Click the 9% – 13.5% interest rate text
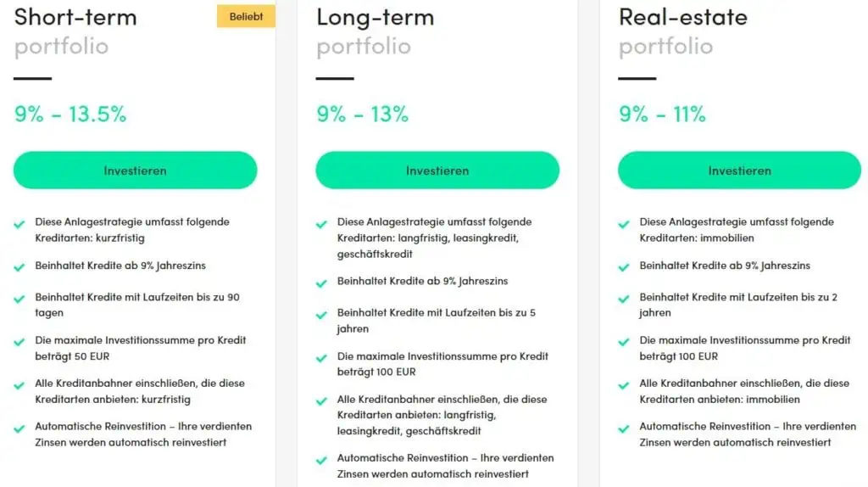 click(x=70, y=115)
